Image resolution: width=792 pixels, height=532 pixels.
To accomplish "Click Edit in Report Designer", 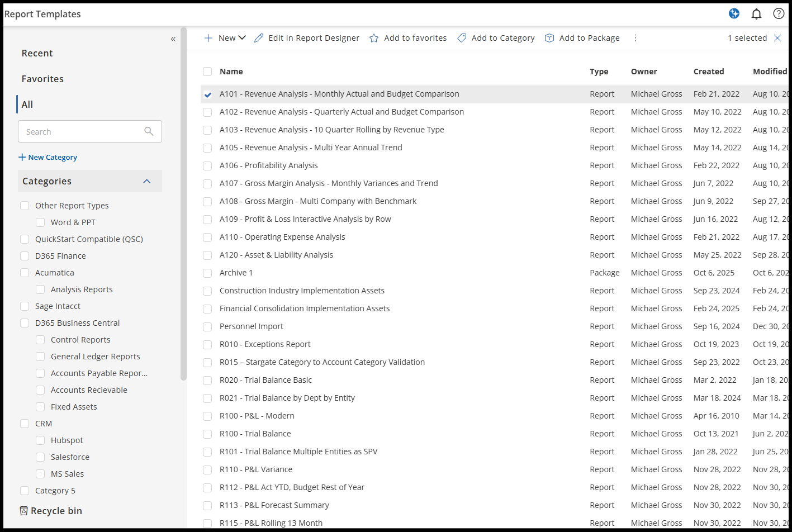I will (307, 38).
